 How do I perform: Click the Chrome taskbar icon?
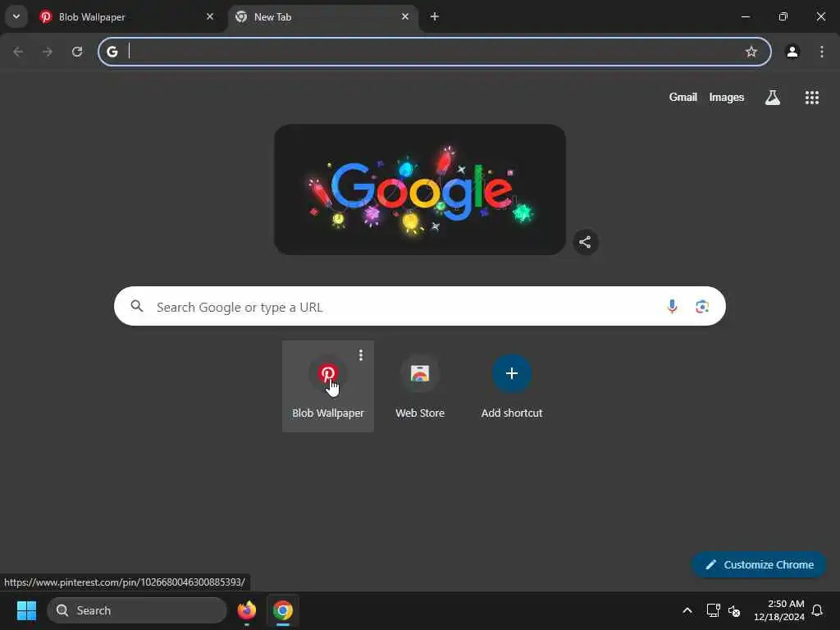pos(283,610)
